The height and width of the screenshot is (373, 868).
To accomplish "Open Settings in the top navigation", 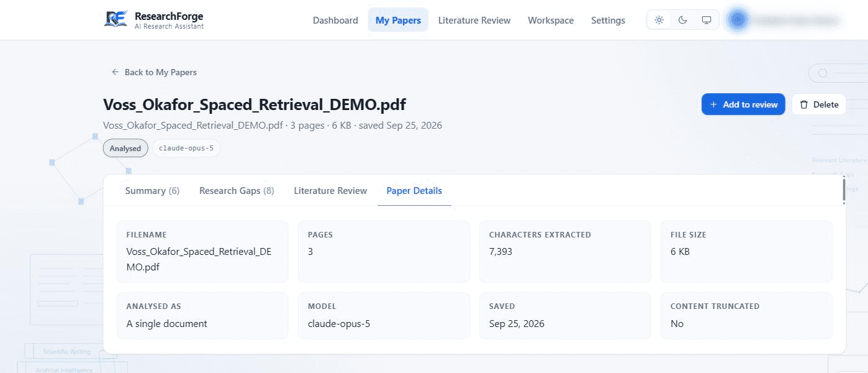I will coord(608,20).
